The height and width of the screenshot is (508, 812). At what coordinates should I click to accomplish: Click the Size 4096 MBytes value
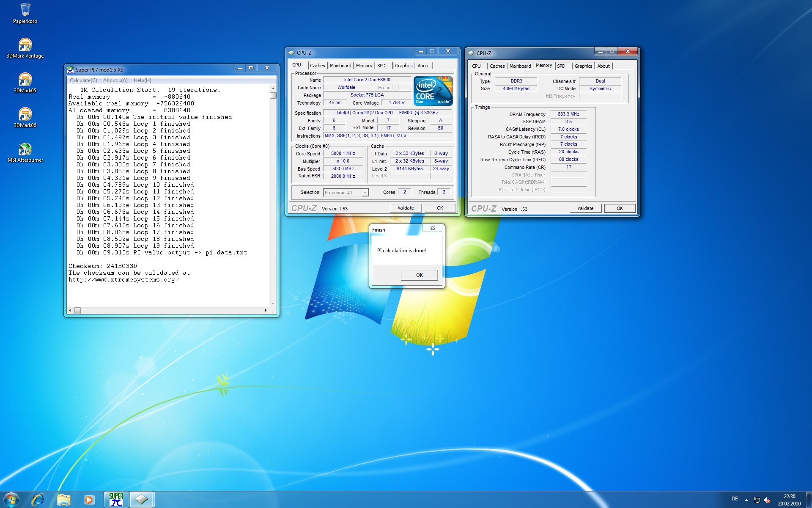coord(516,89)
